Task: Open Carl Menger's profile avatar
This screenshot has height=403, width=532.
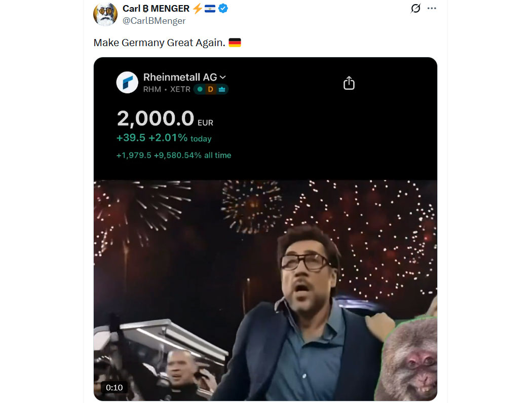Action: [105, 14]
